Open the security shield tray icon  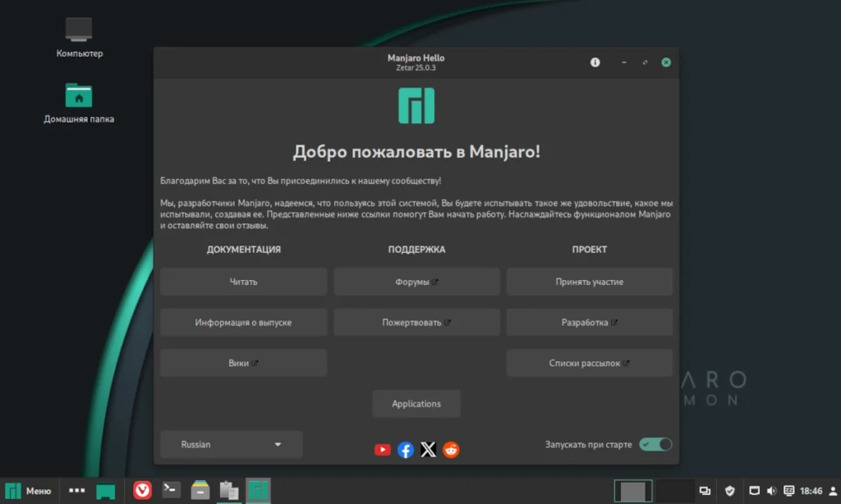coord(729,491)
